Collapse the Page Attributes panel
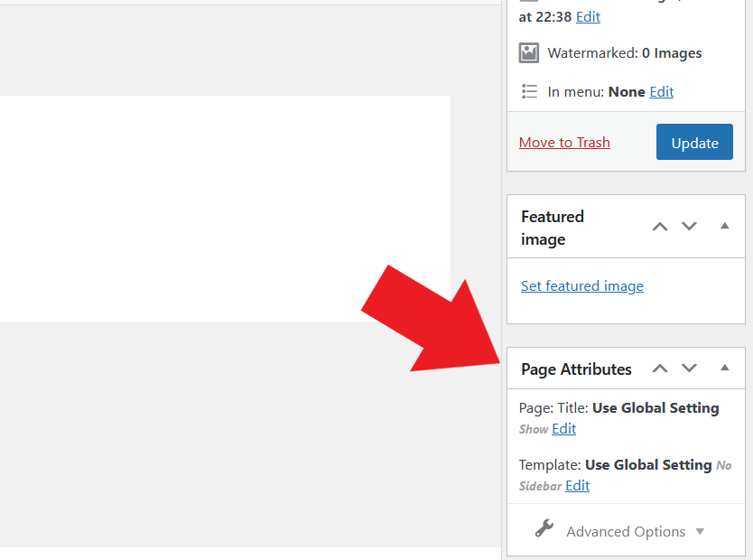 (725, 368)
